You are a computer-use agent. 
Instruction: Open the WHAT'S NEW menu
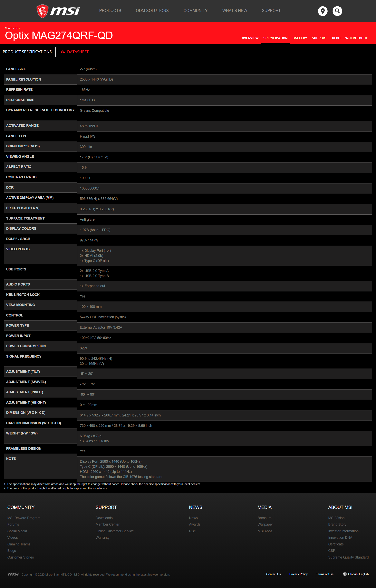(235, 11)
